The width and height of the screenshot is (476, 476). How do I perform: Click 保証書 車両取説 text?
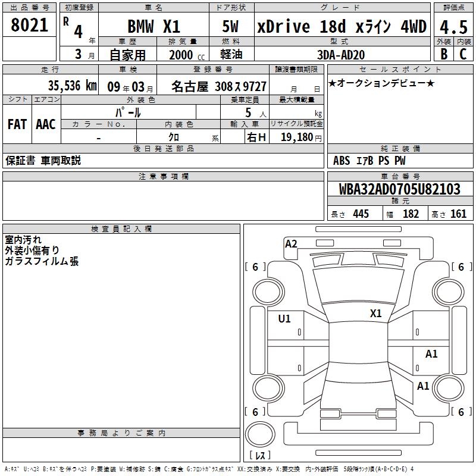[x=43, y=161]
